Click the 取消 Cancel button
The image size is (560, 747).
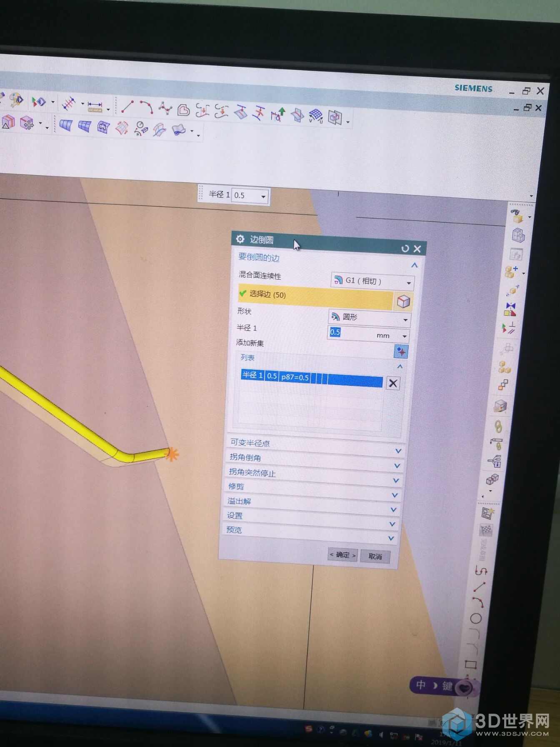coord(375,556)
